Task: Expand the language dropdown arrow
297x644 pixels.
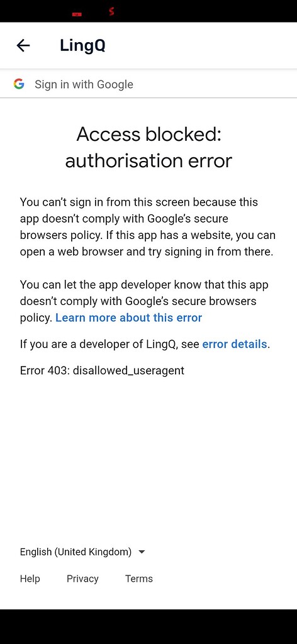Action: click(x=142, y=552)
